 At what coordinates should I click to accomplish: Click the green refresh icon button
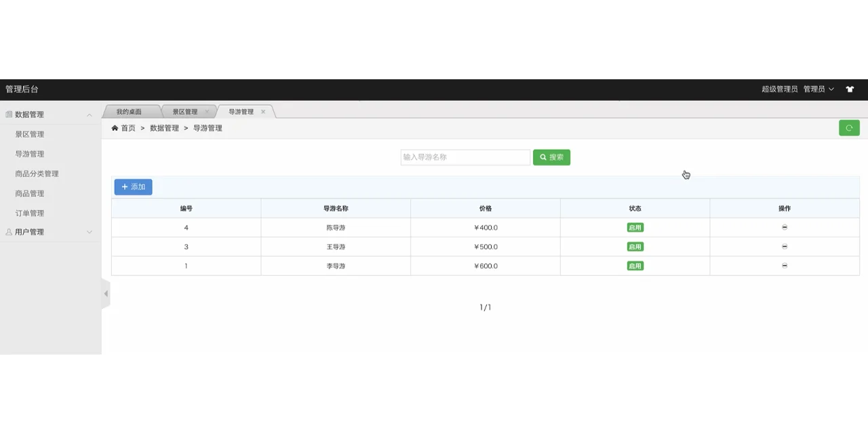(x=849, y=128)
